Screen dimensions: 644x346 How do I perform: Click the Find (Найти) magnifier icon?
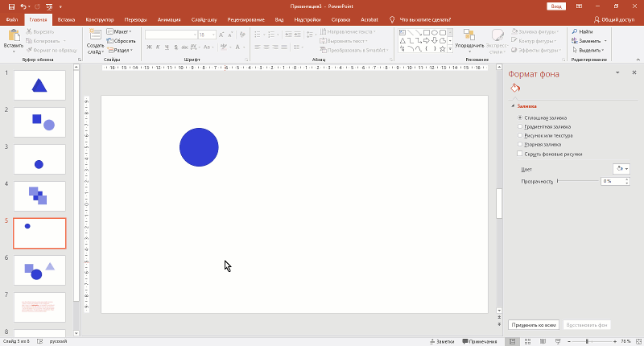pos(575,31)
